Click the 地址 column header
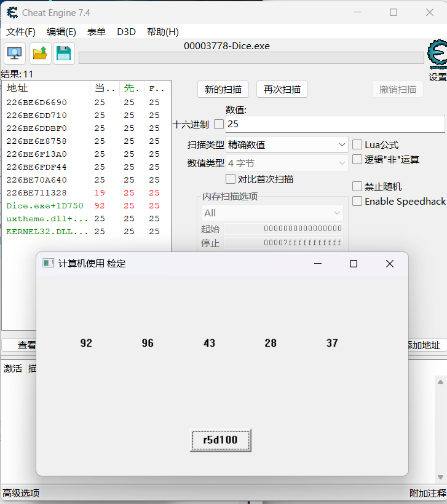Viewport: 447px width, 504px height. [x=46, y=88]
